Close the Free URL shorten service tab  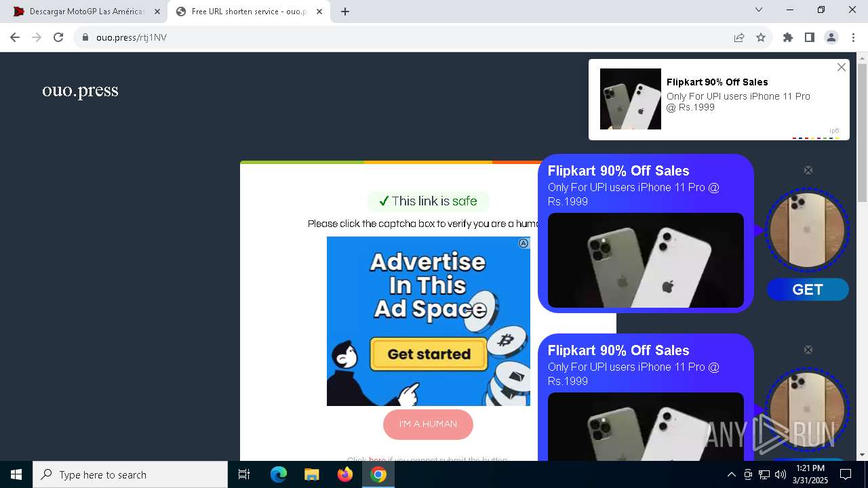coord(319,12)
